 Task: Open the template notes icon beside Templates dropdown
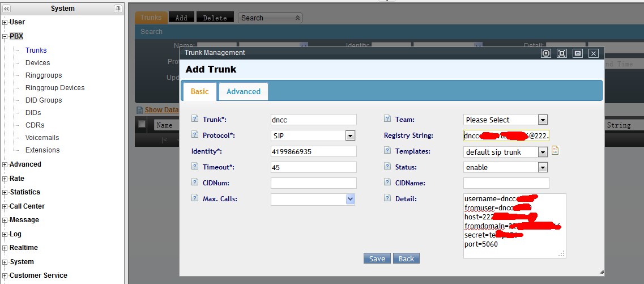click(x=555, y=151)
